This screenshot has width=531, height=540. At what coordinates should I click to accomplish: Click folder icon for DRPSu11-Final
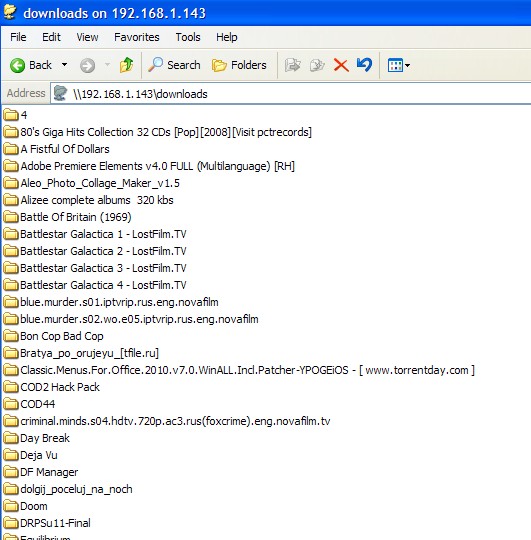click(x=11, y=523)
